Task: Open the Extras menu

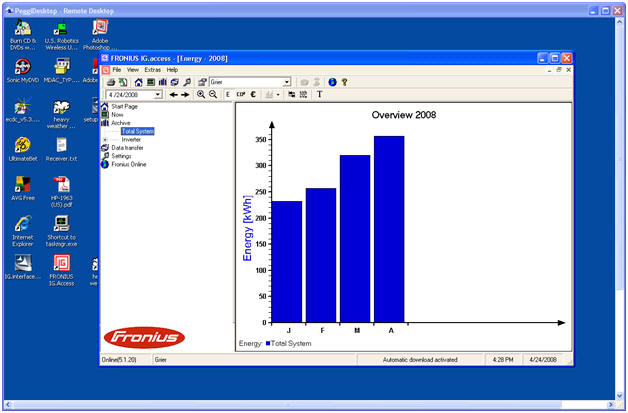Action: (152, 70)
